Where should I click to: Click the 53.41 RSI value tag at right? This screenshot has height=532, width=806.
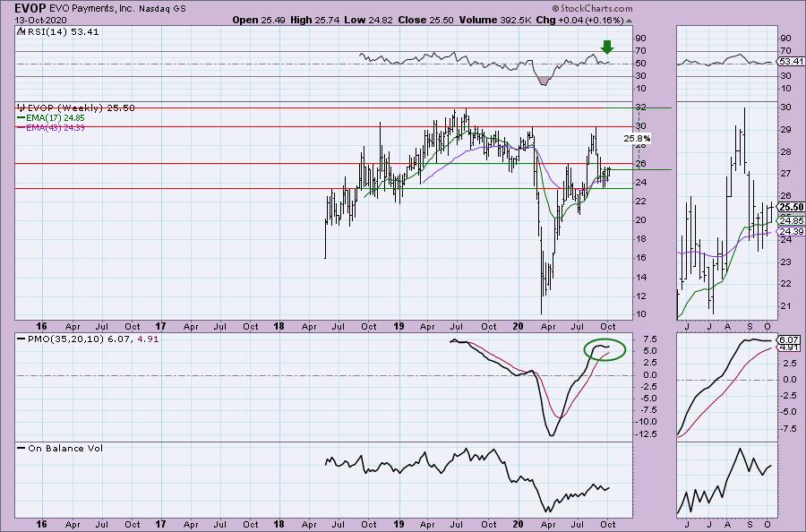pos(791,61)
